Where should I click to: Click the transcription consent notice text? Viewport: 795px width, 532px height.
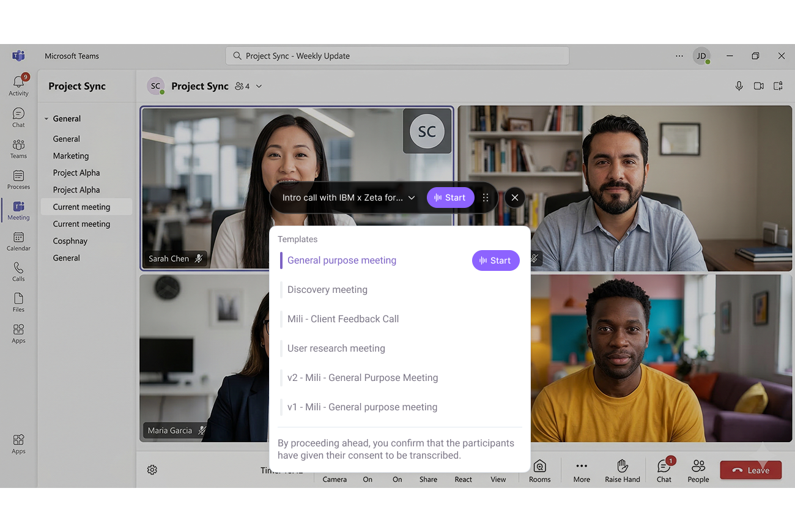(x=396, y=449)
